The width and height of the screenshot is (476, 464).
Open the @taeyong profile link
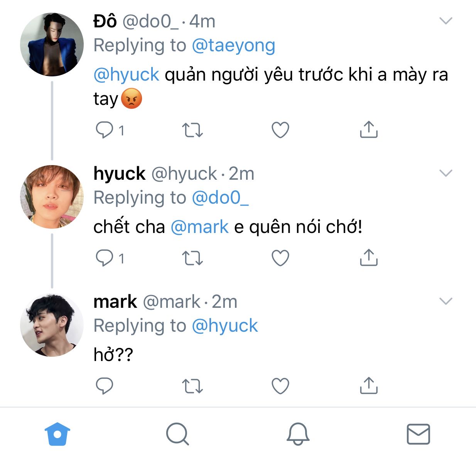pyautogui.click(x=233, y=46)
